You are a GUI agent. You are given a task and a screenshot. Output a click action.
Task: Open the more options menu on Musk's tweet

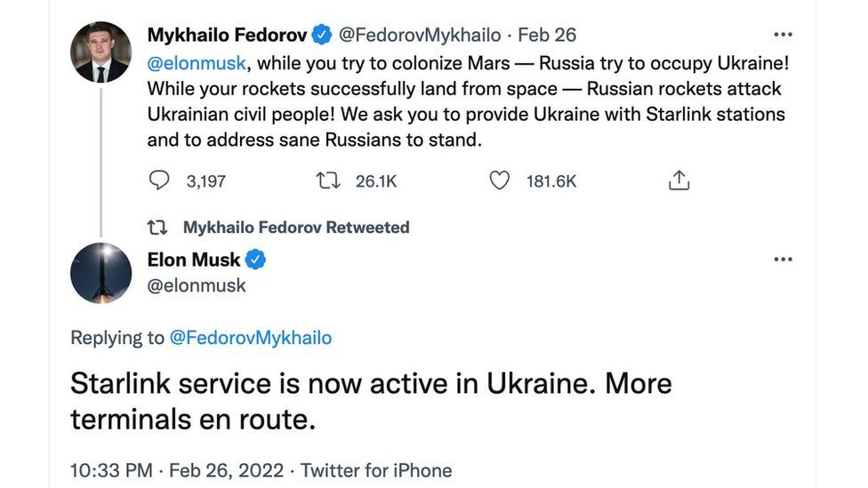click(x=783, y=260)
